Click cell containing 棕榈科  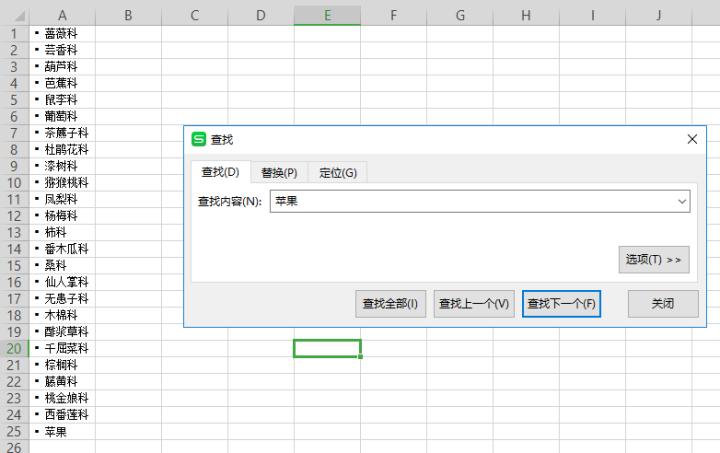(62, 365)
